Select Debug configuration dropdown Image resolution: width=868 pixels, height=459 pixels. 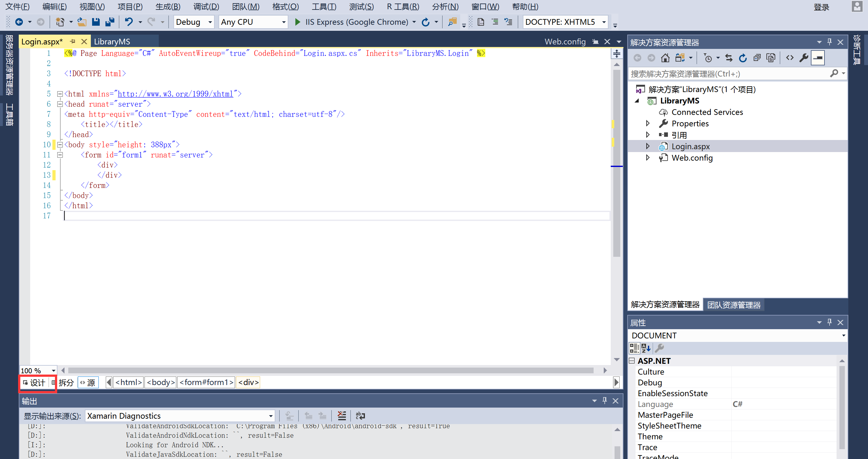[x=193, y=22]
